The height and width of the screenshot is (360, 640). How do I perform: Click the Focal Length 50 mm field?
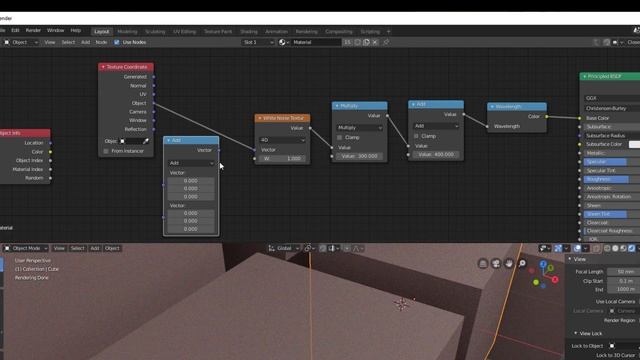[623, 272]
